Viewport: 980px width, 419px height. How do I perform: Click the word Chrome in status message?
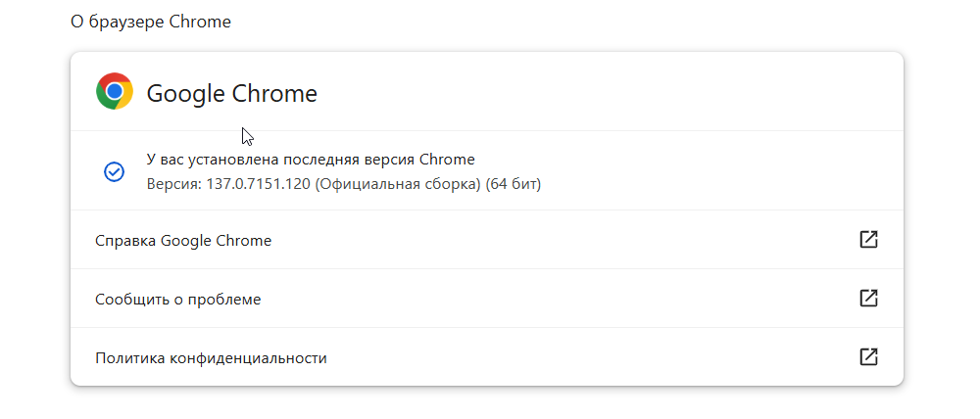pos(447,160)
